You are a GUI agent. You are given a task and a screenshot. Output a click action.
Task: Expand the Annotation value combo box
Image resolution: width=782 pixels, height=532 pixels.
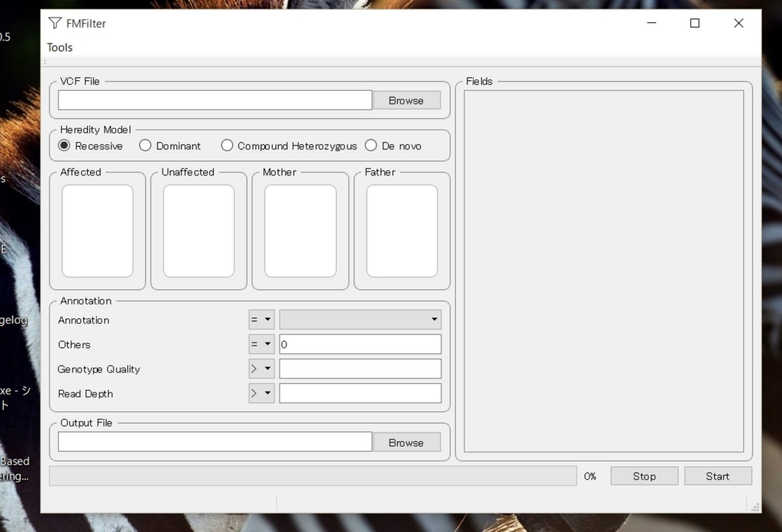tap(360, 320)
